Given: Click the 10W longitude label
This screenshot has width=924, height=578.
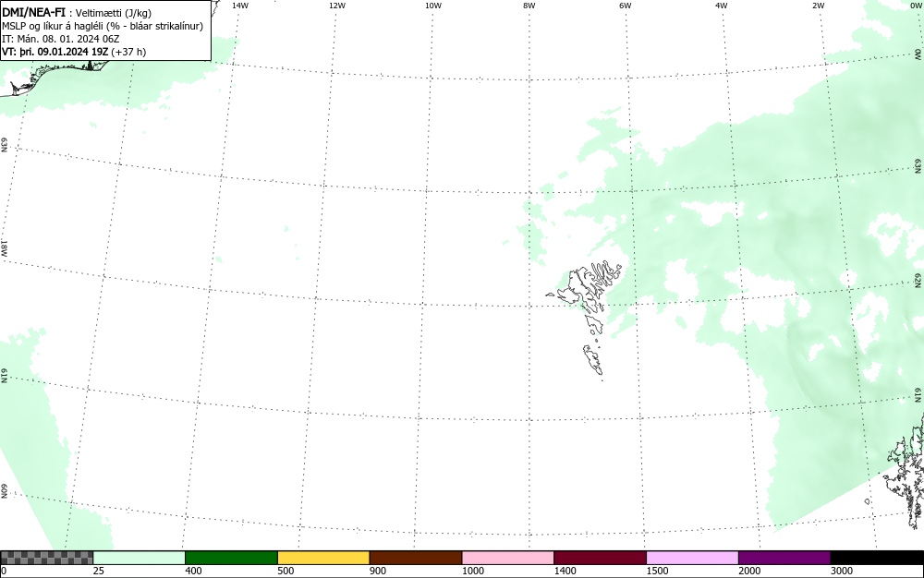Looking at the screenshot, I should (433, 6).
